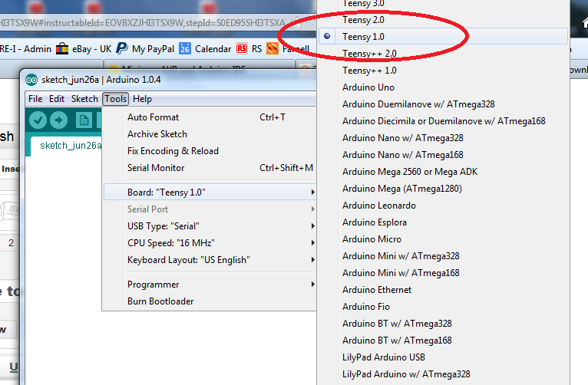Viewport: 588px width, 385px height.
Task: Select Arduino Mega 2560 or Mega ADK
Action: (443, 172)
